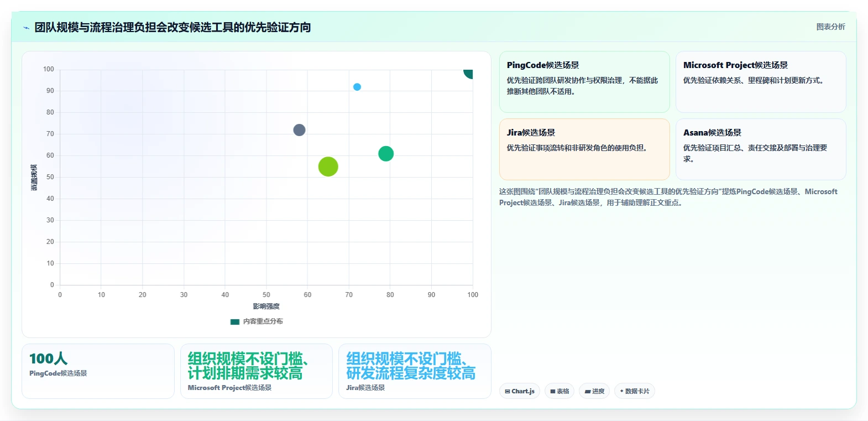Toggle the 内容重点分布 legend swatch

coord(235,321)
